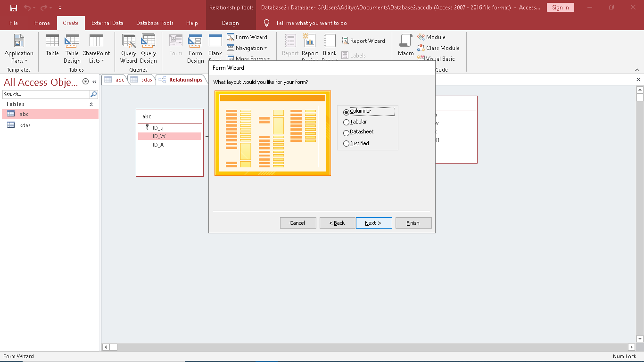The image size is (644, 362).
Task: Select the Tabular layout option
Action: (347, 122)
